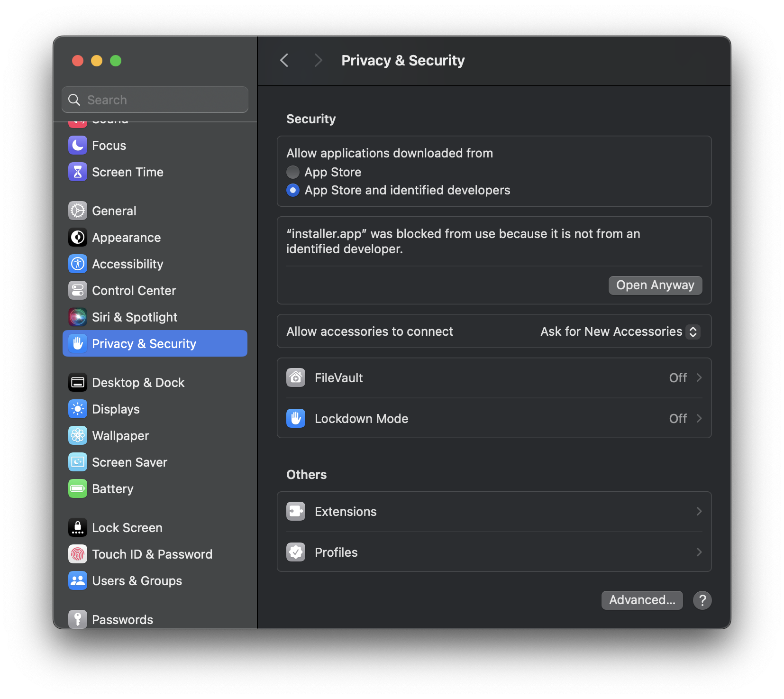Image resolution: width=784 pixels, height=699 pixels.
Task: Click the help question mark button
Action: click(x=702, y=600)
